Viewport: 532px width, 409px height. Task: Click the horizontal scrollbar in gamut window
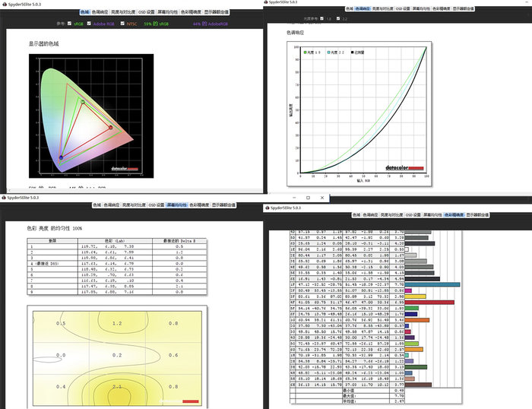tap(134, 190)
